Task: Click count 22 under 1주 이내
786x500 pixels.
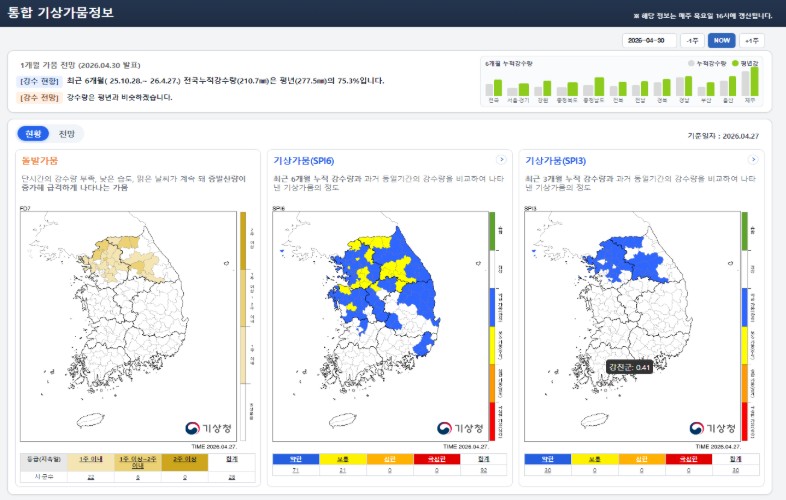Action: (91, 477)
